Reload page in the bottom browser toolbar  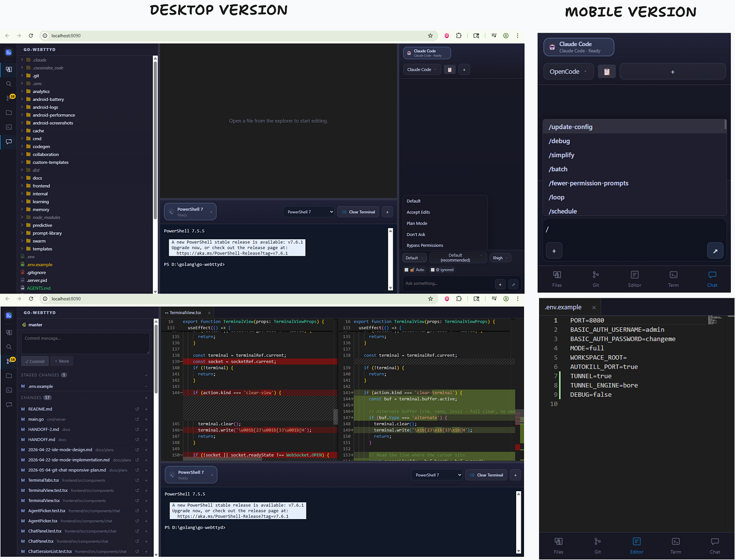point(31,299)
